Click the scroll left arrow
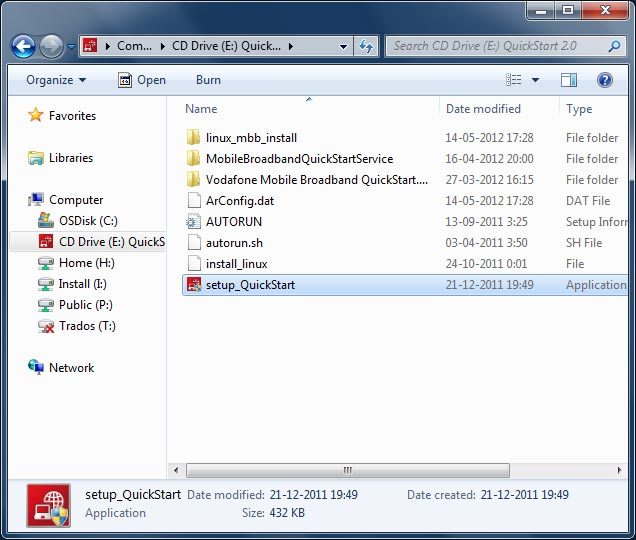The width and height of the screenshot is (636, 540). tap(176, 471)
